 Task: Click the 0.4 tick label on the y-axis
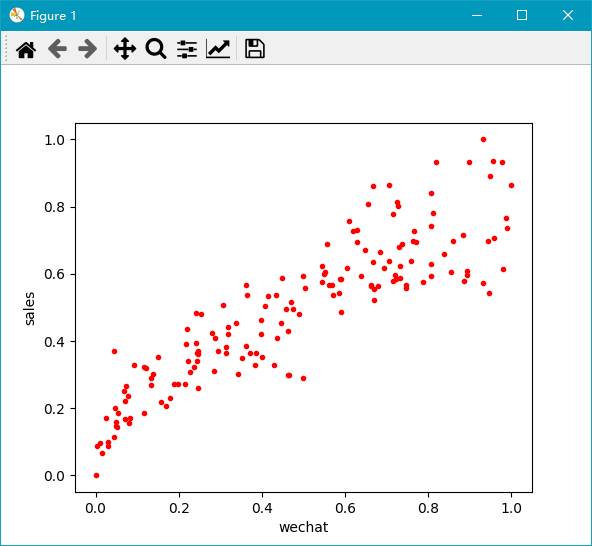(55, 342)
